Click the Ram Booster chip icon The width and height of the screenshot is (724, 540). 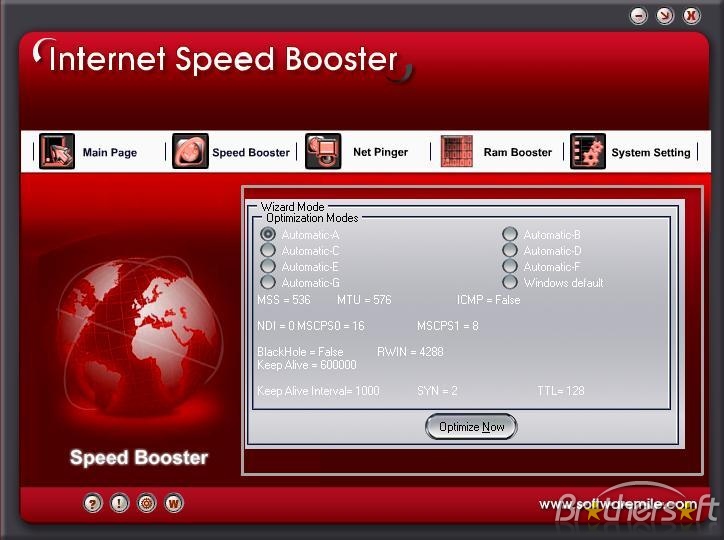coord(457,151)
